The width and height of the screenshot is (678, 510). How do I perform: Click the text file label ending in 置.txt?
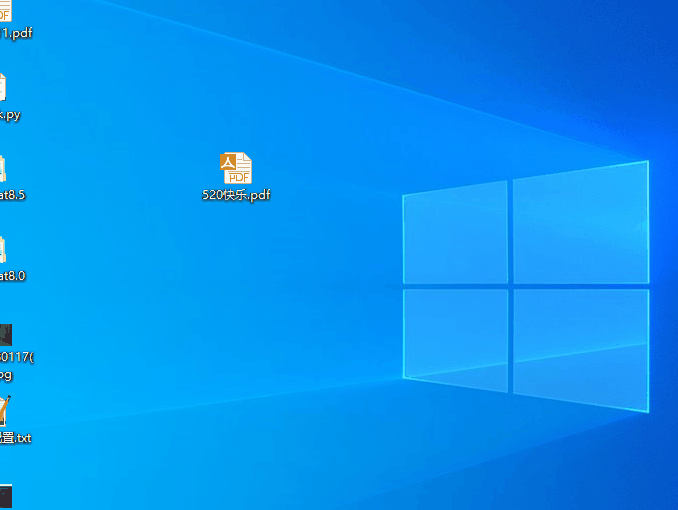coord(16,438)
